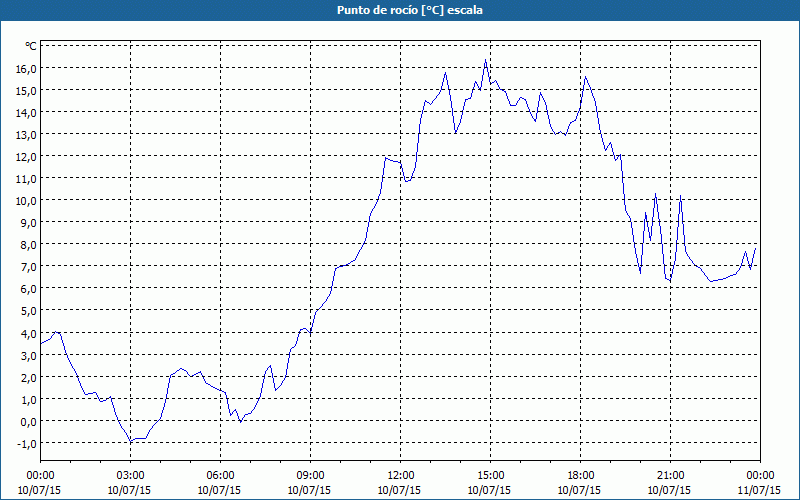The height and width of the screenshot is (500, 800).
Task: Select the 15,0 y-axis label
Action: click(x=26, y=90)
